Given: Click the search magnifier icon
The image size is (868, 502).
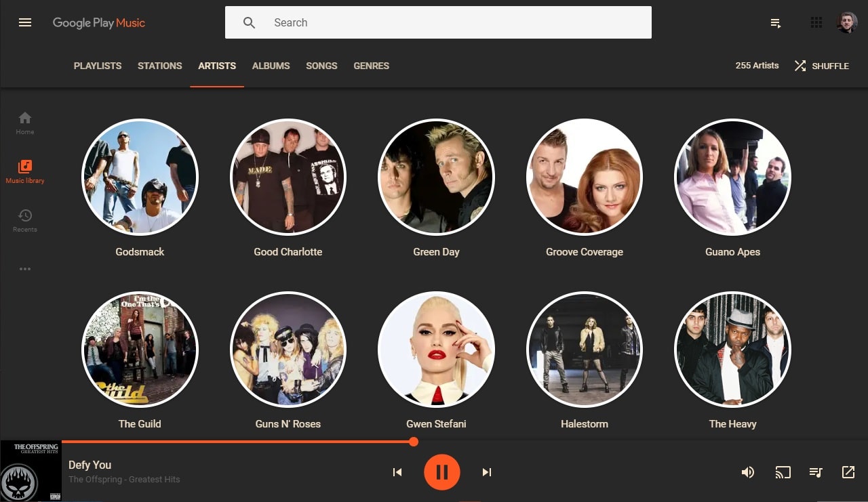Looking at the screenshot, I should [x=249, y=22].
